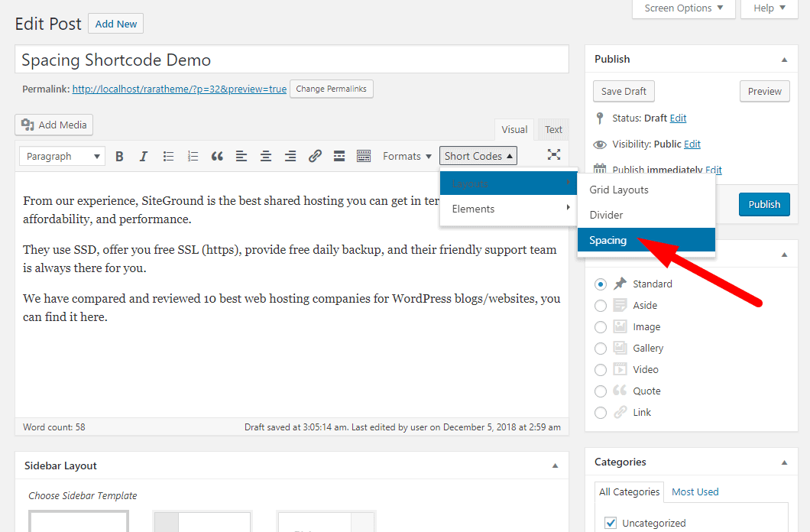Click the Change Permalinks button

(331, 89)
